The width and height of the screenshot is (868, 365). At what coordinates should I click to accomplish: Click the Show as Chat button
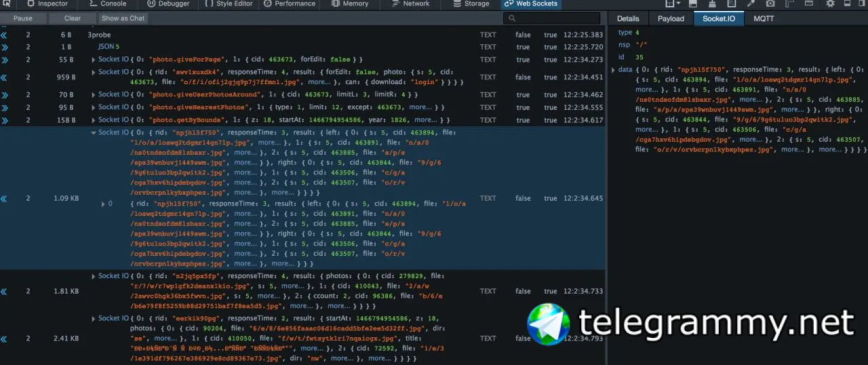[x=123, y=18]
